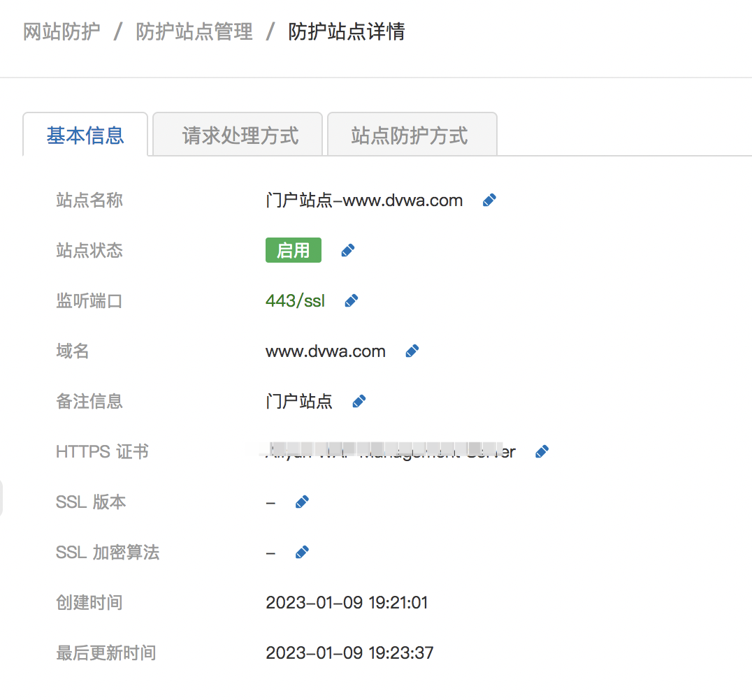
Task: Click the 创建时间 timestamp 19:21:01
Action: (x=347, y=603)
